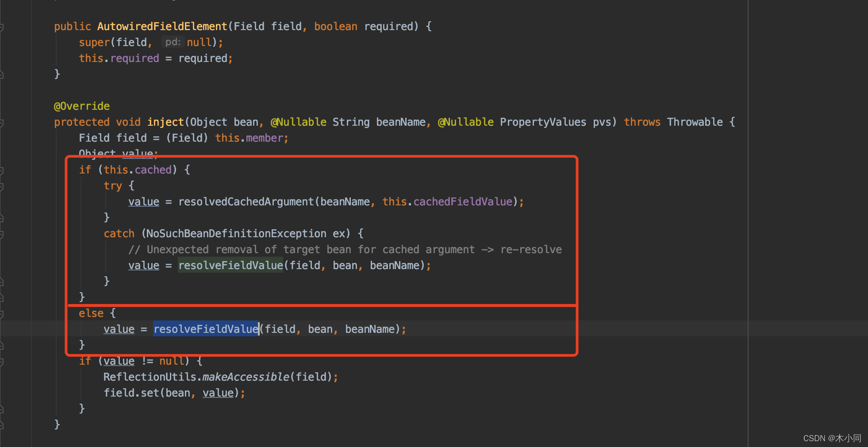Viewport: 868px width, 447px height.
Task: Click the purple required field after this.
Action: (x=134, y=58)
